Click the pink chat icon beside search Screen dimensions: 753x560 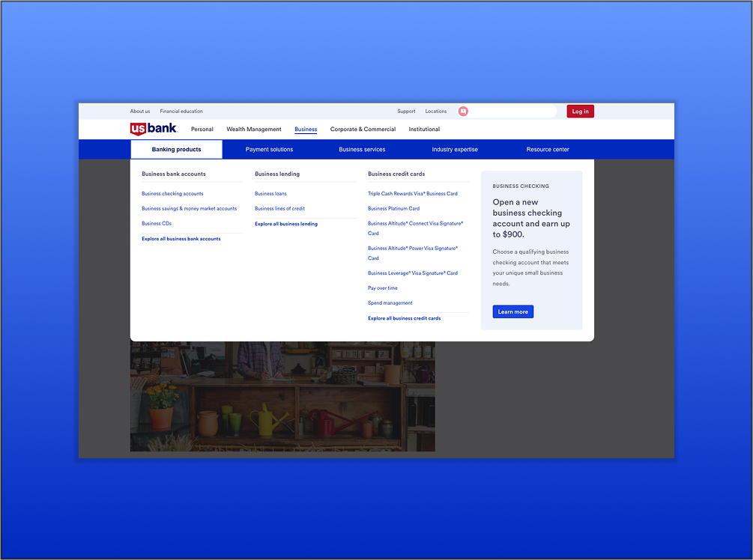click(x=463, y=112)
